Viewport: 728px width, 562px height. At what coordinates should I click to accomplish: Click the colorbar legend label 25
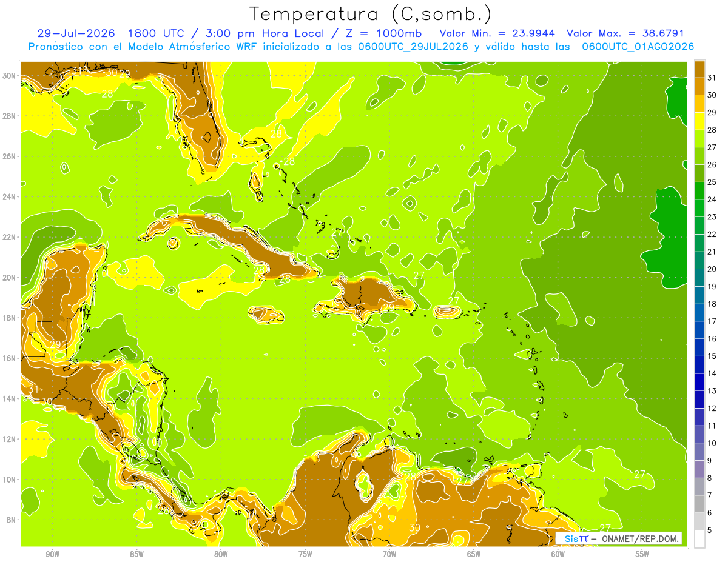712,182
